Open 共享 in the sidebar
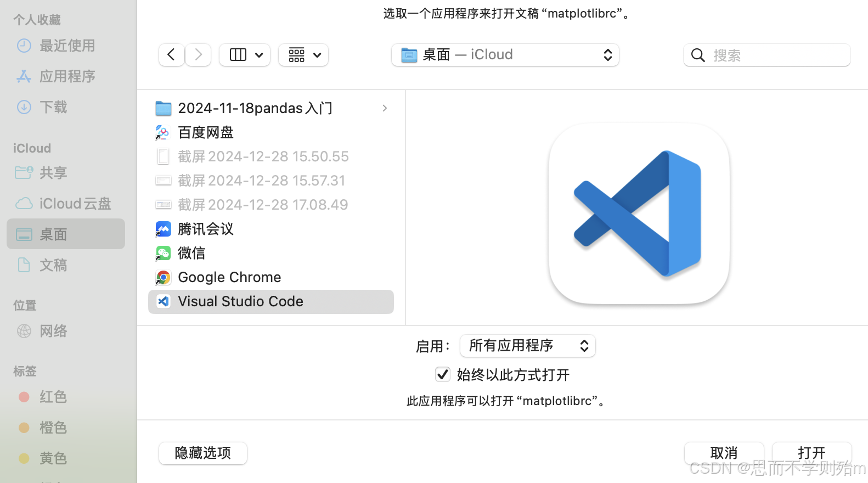This screenshot has height=483, width=868. pyautogui.click(x=66, y=173)
